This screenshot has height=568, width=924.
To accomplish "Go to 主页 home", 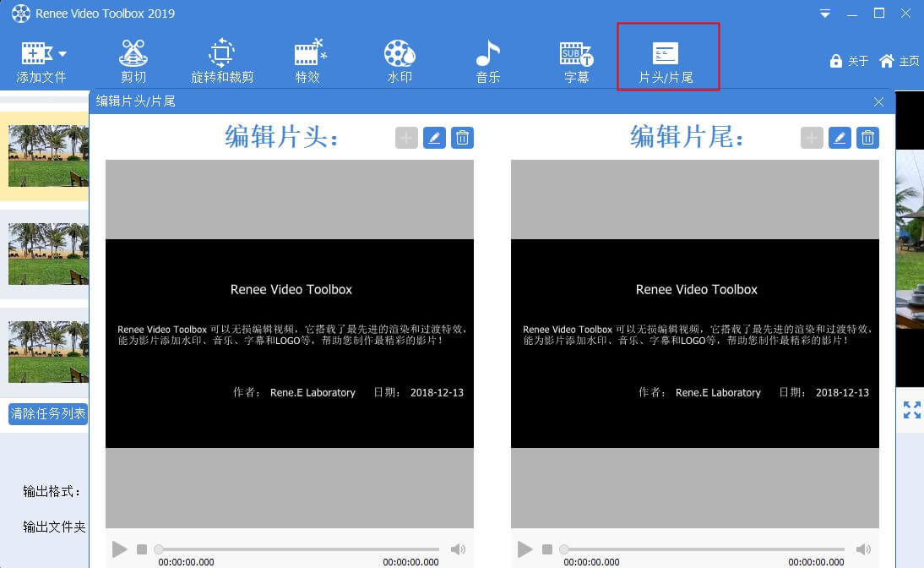I will pyautogui.click(x=899, y=61).
